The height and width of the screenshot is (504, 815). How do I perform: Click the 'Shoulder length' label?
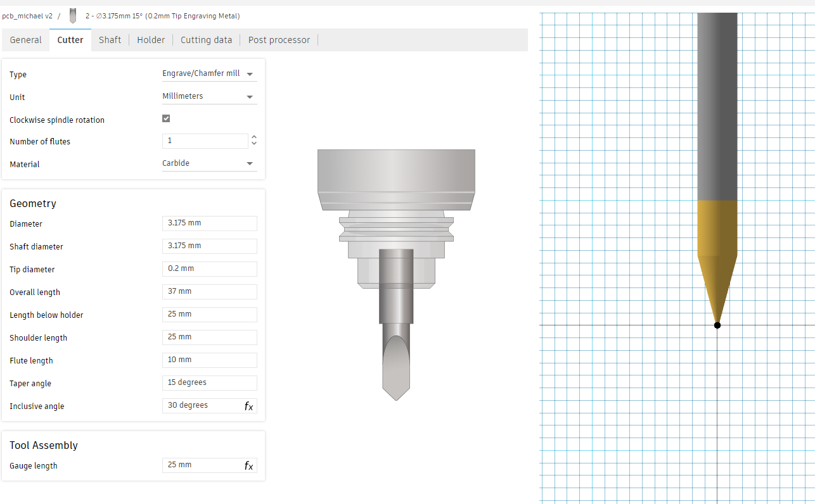click(38, 338)
